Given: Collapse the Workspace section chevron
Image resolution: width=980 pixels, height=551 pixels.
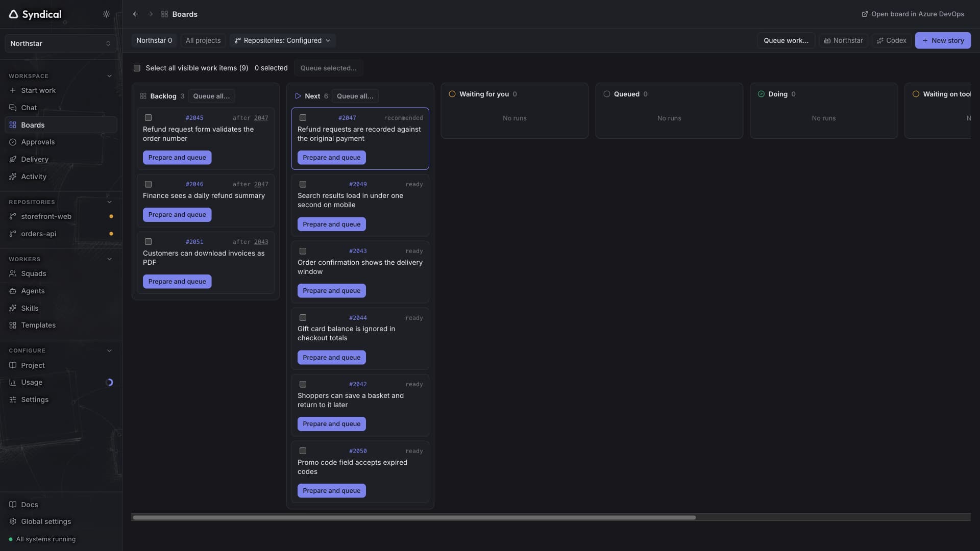Looking at the screenshot, I should pyautogui.click(x=109, y=76).
